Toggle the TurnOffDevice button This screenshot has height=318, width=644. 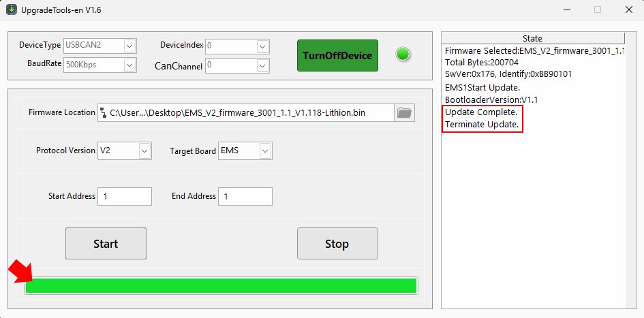click(337, 55)
